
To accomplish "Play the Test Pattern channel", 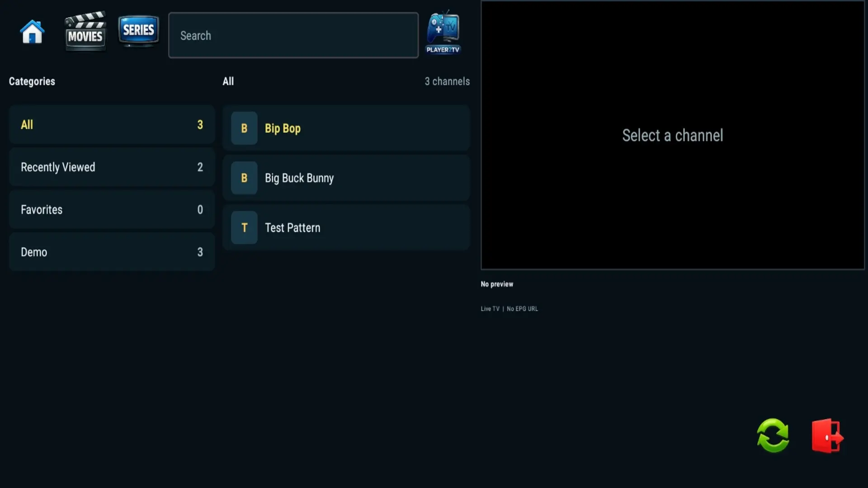I will [x=346, y=228].
